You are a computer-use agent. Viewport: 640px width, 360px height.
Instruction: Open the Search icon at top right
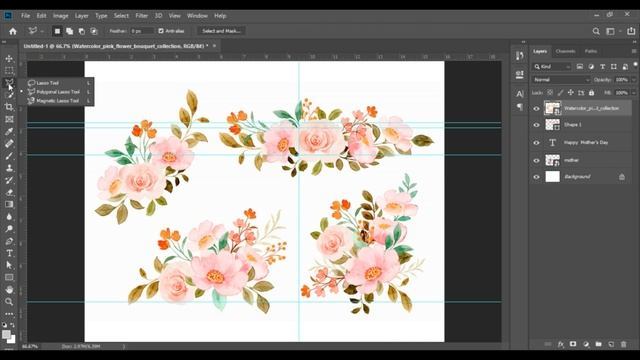(596, 31)
